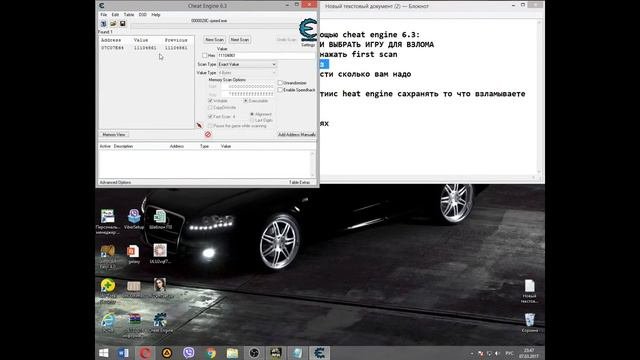
Task: Click the New Scan button
Action: click(x=214, y=40)
